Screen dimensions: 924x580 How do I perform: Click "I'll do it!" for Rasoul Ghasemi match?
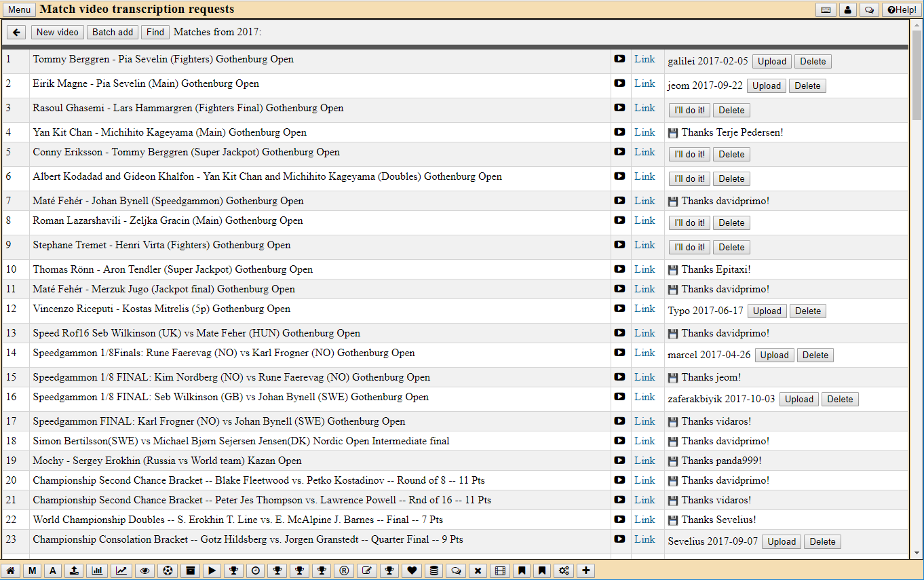689,111
